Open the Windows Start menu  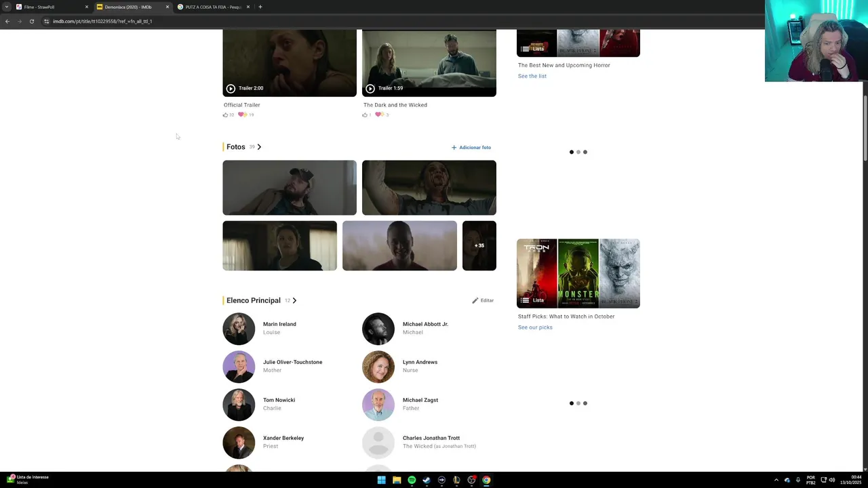(381, 480)
